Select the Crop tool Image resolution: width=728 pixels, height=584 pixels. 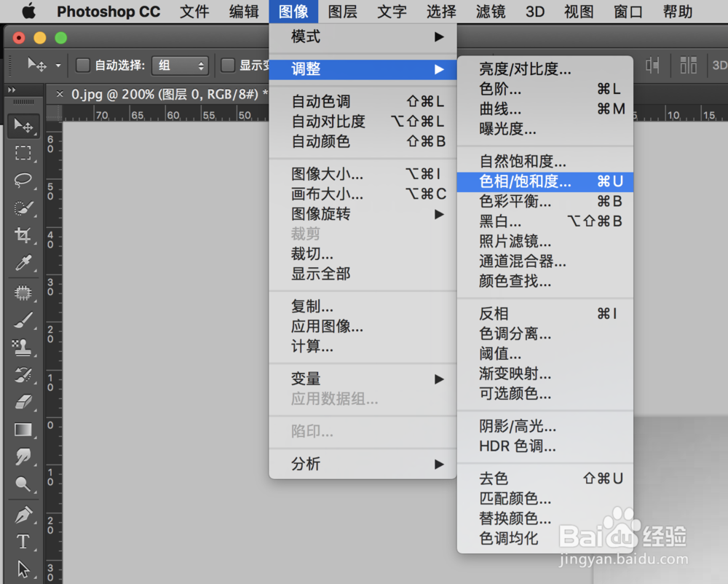(23, 235)
